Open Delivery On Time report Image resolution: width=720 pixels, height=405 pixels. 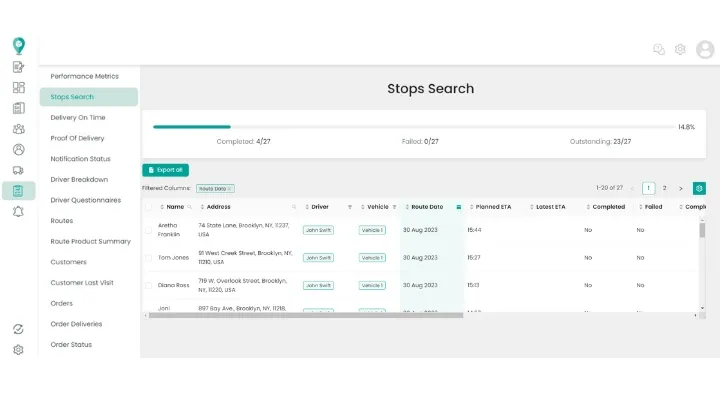78,117
